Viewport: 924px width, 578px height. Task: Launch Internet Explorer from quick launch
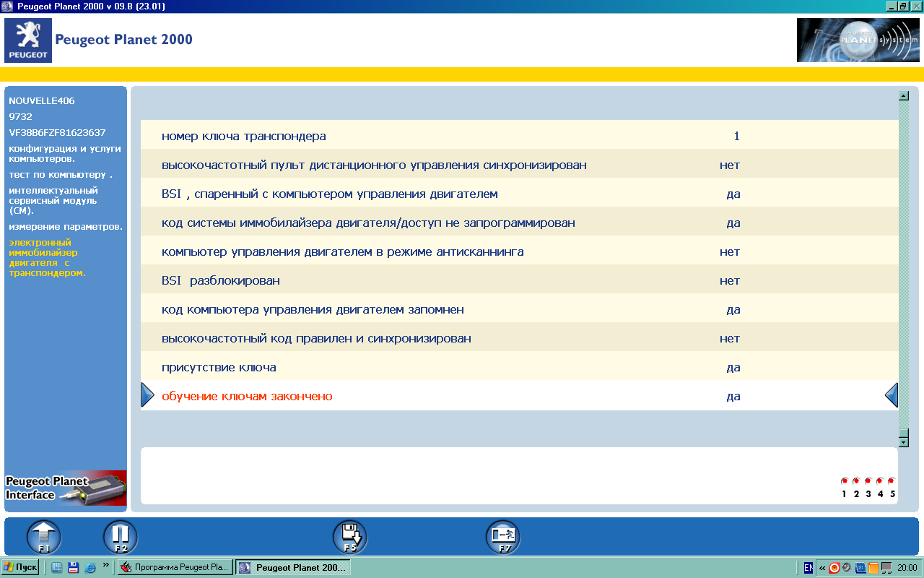[90, 567]
